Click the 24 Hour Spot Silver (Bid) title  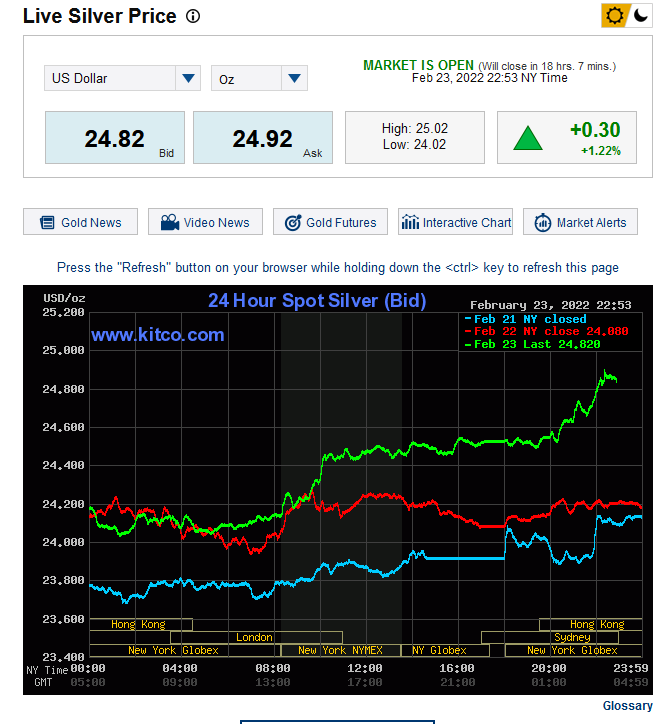pos(317,301)
